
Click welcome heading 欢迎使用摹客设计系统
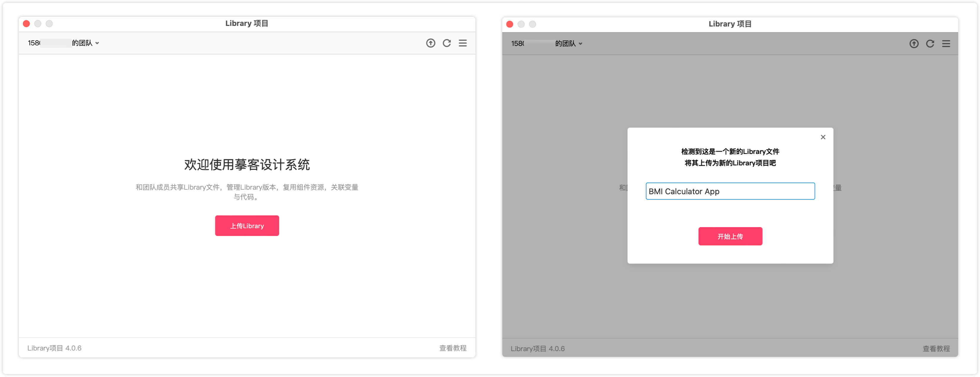[x=247, y=165]
